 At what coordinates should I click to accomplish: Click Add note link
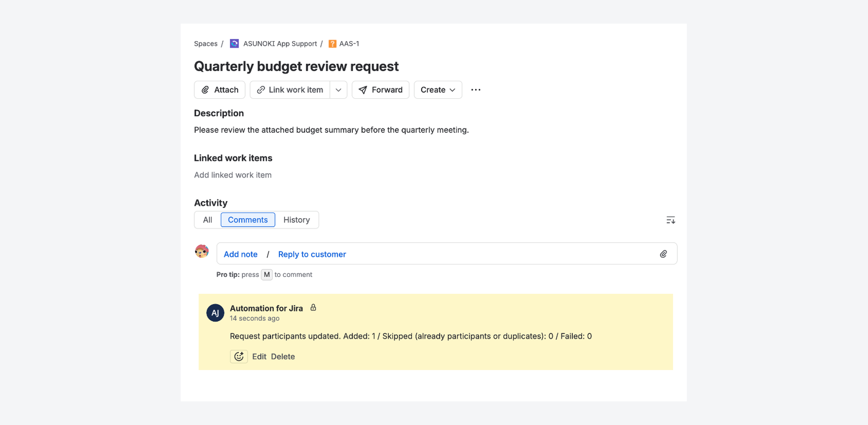click(x=241, y=255)
